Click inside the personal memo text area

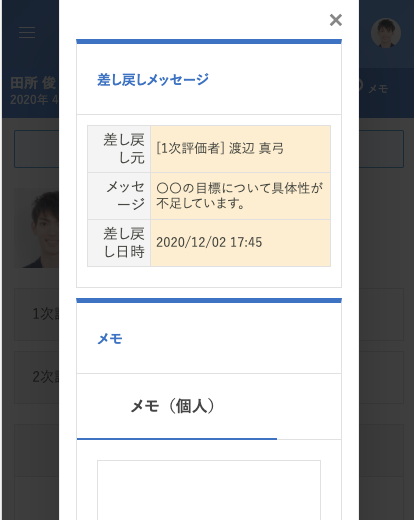coord(209,490)
